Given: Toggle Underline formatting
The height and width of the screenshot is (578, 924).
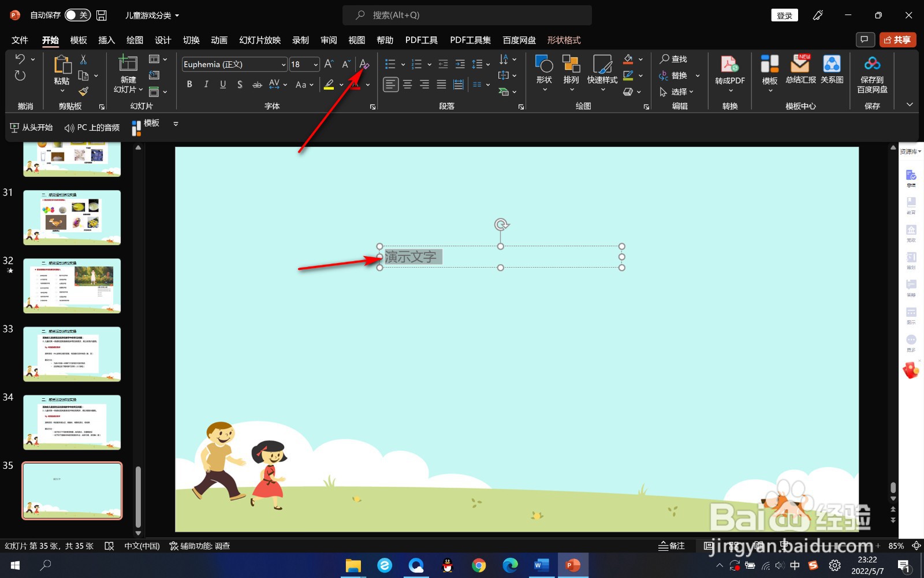Looking at the screenshot, I should tap(223, 84).
